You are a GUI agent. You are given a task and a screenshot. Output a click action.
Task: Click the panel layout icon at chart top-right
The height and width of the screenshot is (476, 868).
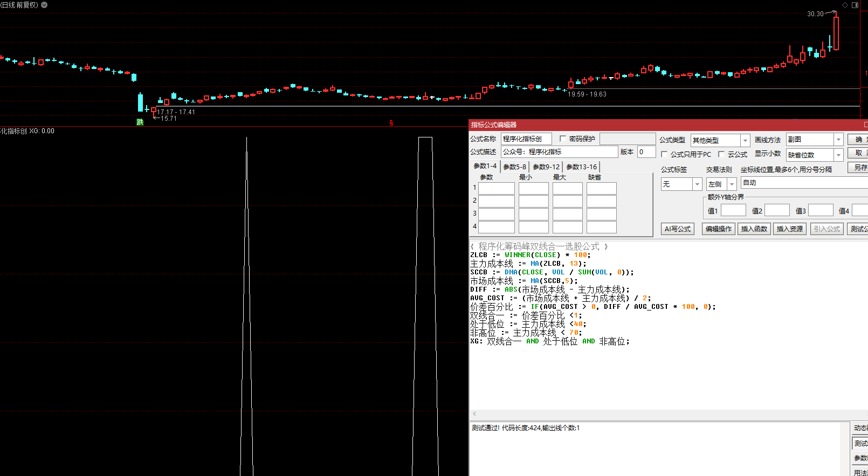click(x=855, y=5)
